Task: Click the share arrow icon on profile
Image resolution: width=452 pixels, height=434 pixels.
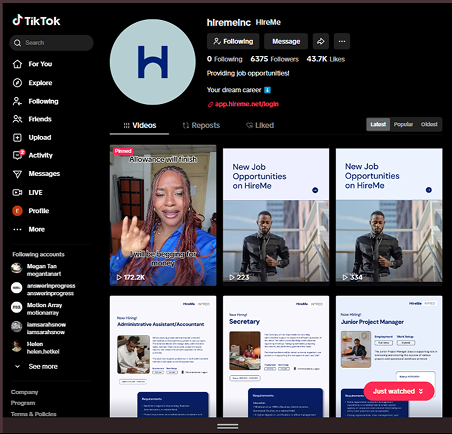Action: coord(321,41)
